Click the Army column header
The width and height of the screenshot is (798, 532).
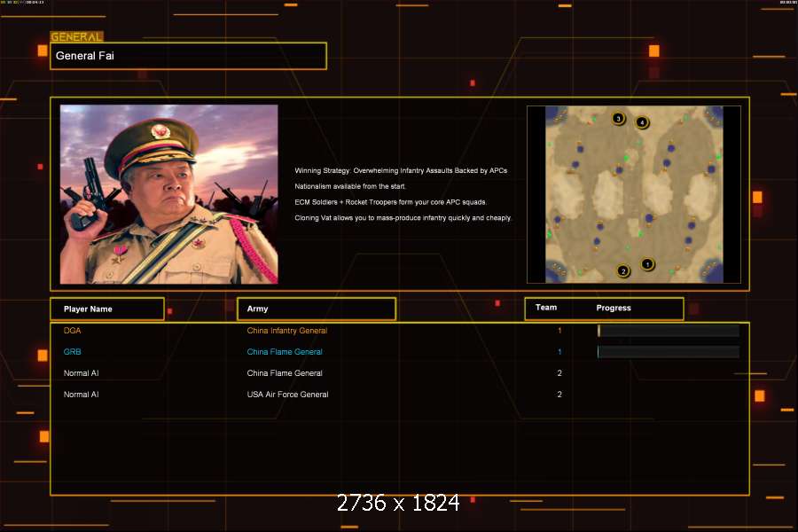317,309
